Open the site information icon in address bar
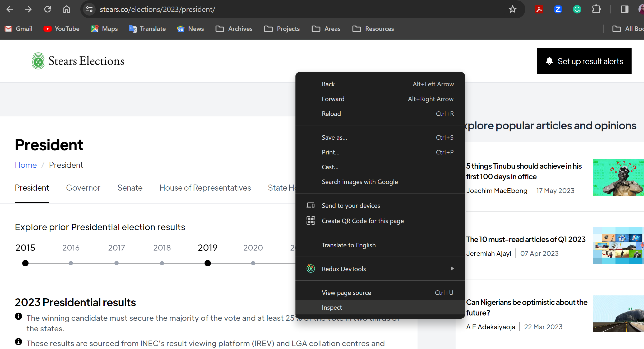 coord(89,10)
